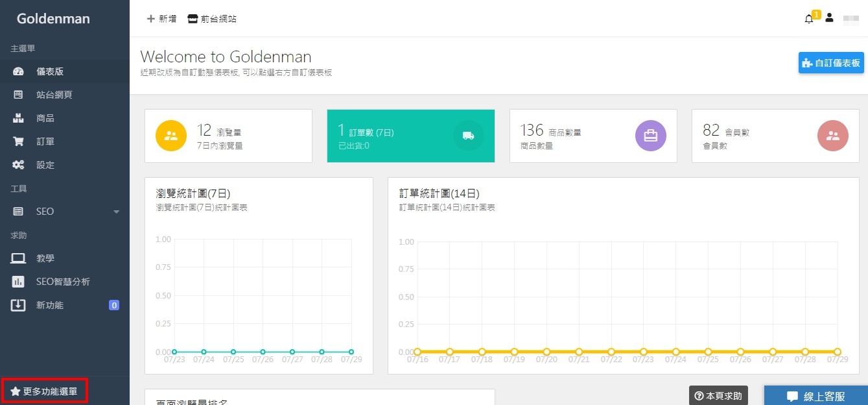Click the 站台網頁 page icon
868x405 pixels.
coord(18,95)
